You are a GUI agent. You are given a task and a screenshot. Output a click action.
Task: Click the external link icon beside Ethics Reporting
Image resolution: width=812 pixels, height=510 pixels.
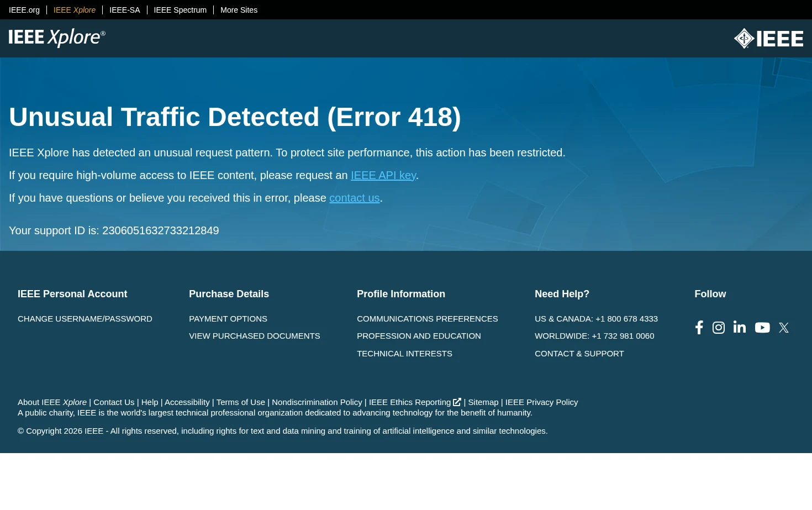(457, 402)
